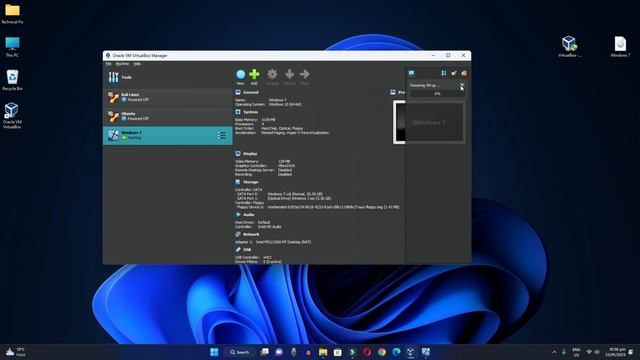Image resolution: width=640 pixels, height=360 pixels.
Task: Open the weather widget on taskbar
Action: click(x=16, y=352)
